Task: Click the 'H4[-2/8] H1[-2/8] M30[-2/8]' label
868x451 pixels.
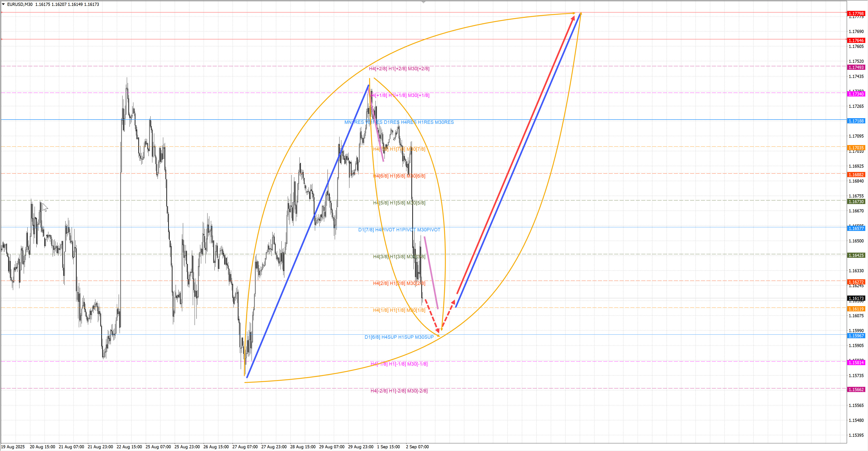Action: tap(399, 391)
